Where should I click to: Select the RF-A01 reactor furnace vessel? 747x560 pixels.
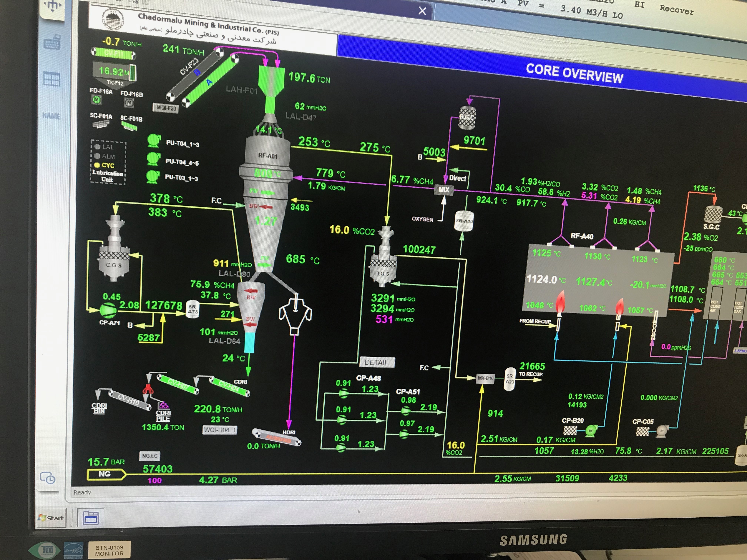click(x=268, y=156)
